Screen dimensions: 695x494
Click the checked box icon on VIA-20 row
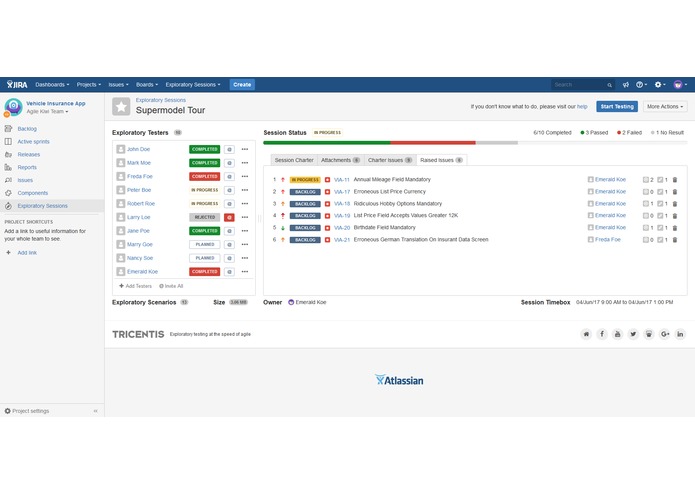coord(660,228)
